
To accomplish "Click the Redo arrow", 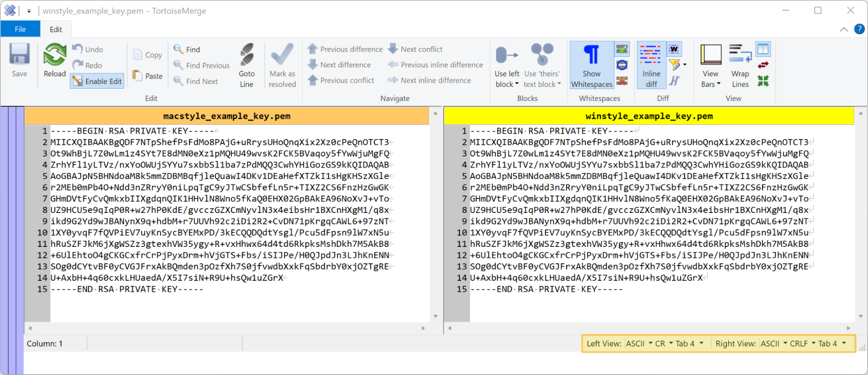I will 78,65.
